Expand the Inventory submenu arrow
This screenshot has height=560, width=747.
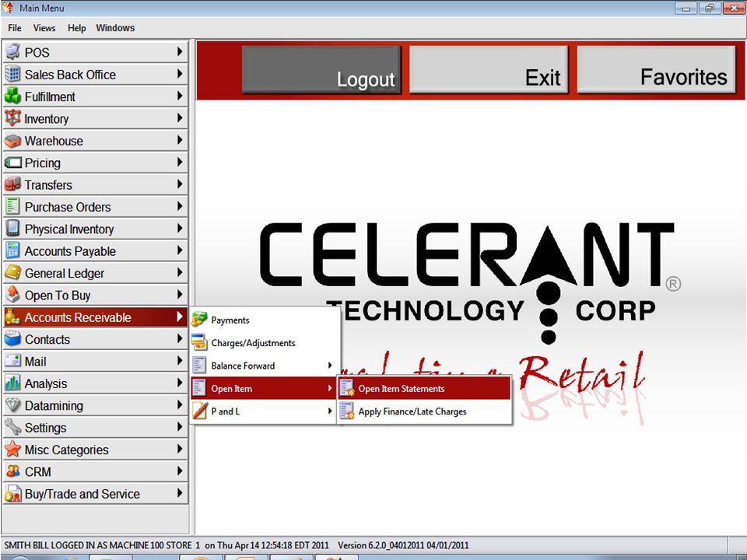tap(180, 117)
